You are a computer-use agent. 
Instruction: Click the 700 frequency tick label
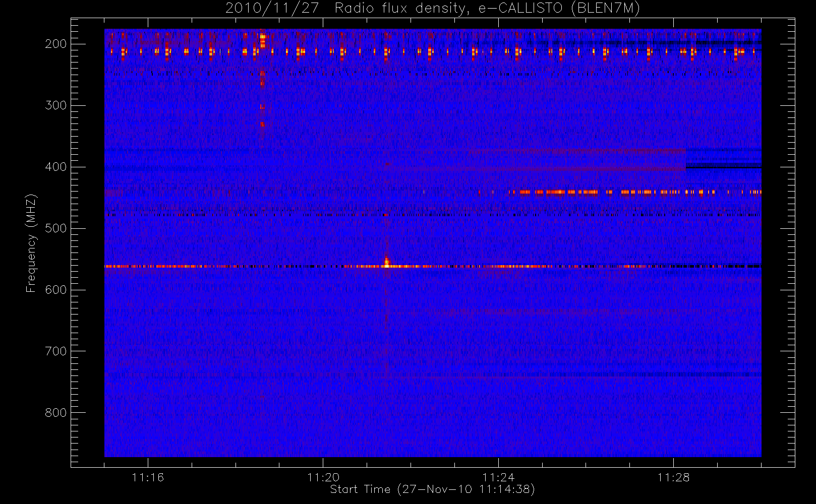point(55,351)
